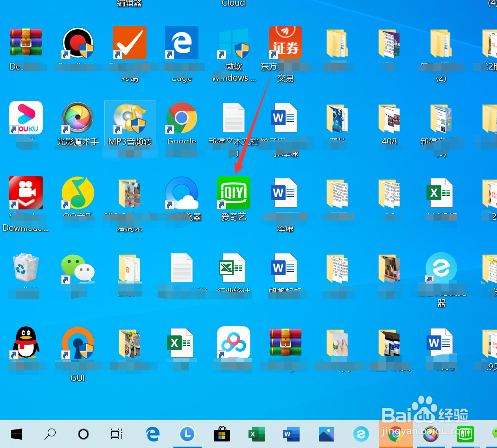
Task: Open the Google Chrome desktop shortcut
Action: [182, 118]
